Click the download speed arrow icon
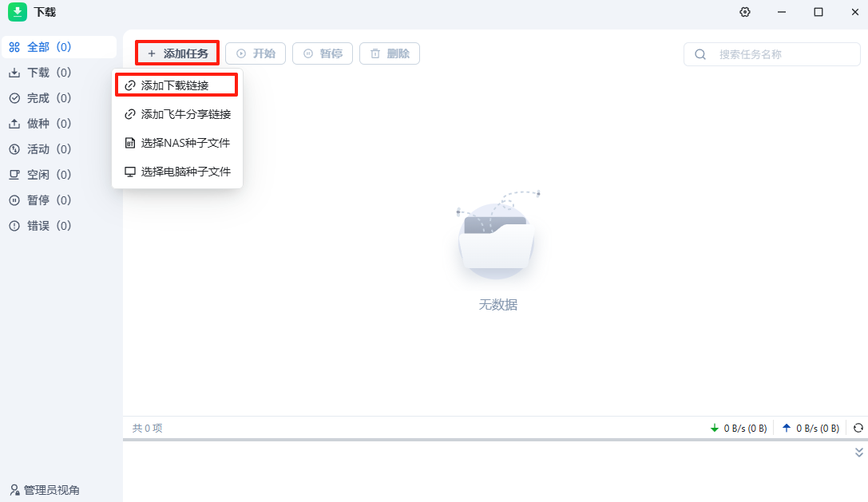 714,428
